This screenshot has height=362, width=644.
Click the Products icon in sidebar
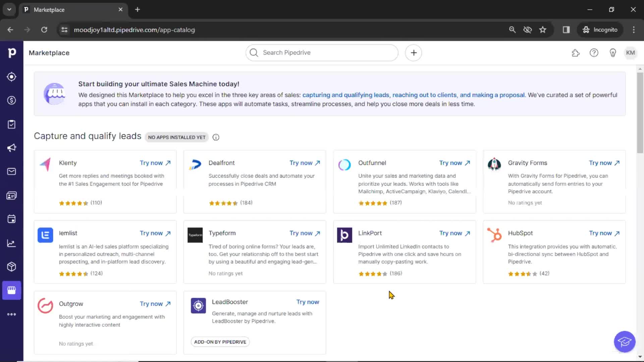pyautogui.click(x=11, y=266)
